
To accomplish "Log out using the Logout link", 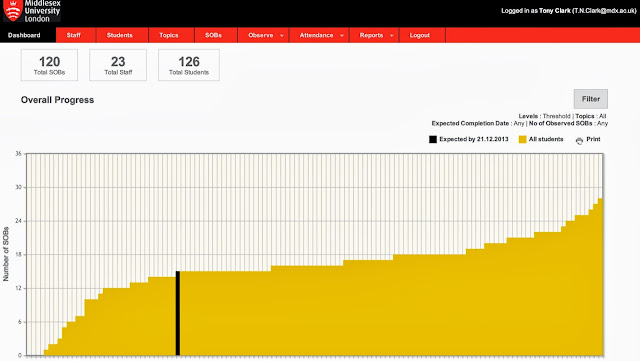I will tap(420, 35).
